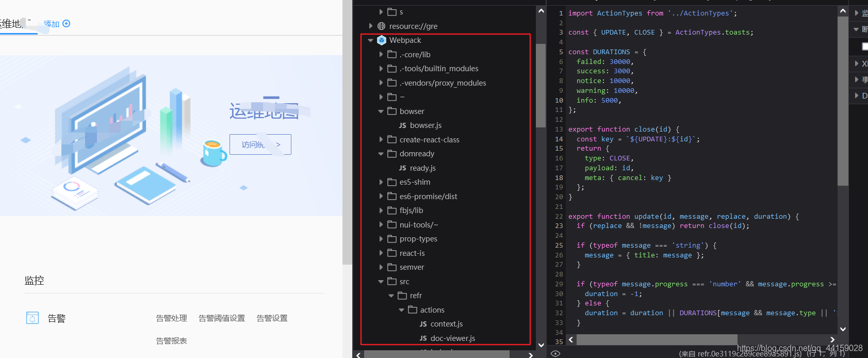Click the alarm icon beside 告警
868x358 pixels.
coord(32,318)
